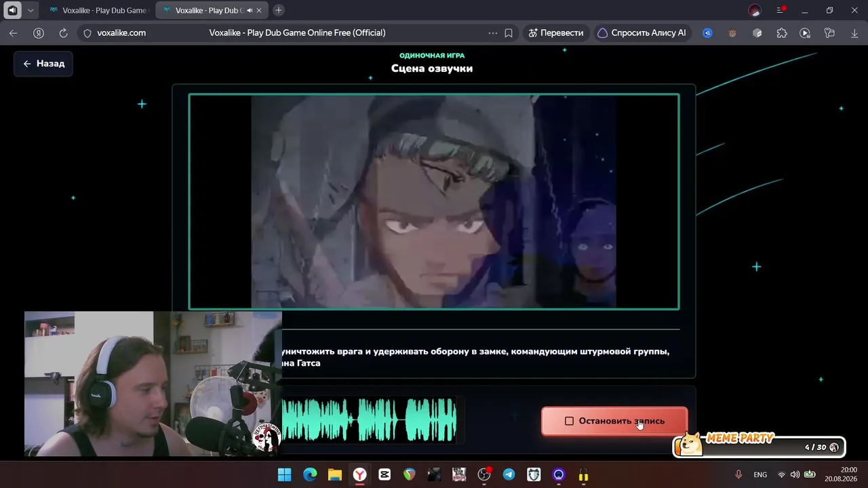Open the blue IQ extension icon

click(707, 33)
